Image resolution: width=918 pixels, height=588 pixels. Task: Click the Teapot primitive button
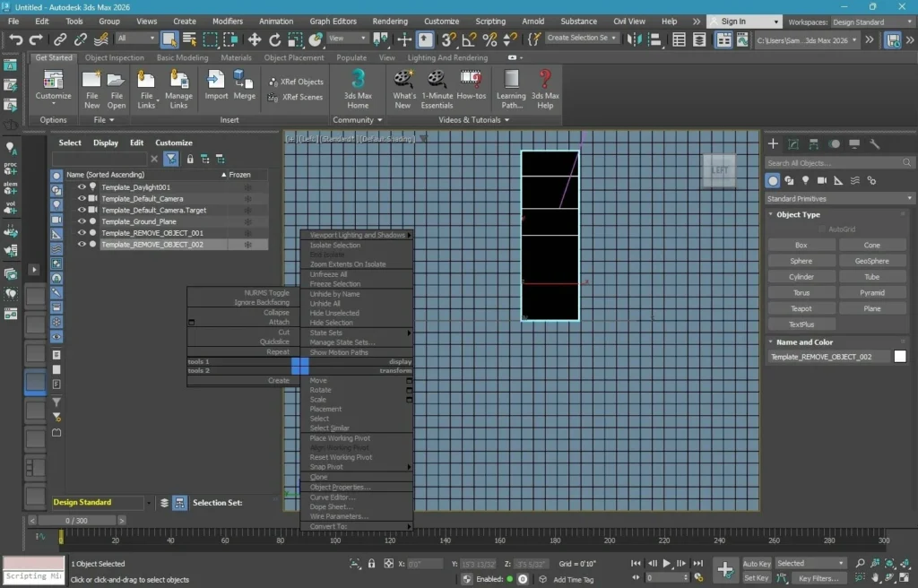(x=801, y=308)
